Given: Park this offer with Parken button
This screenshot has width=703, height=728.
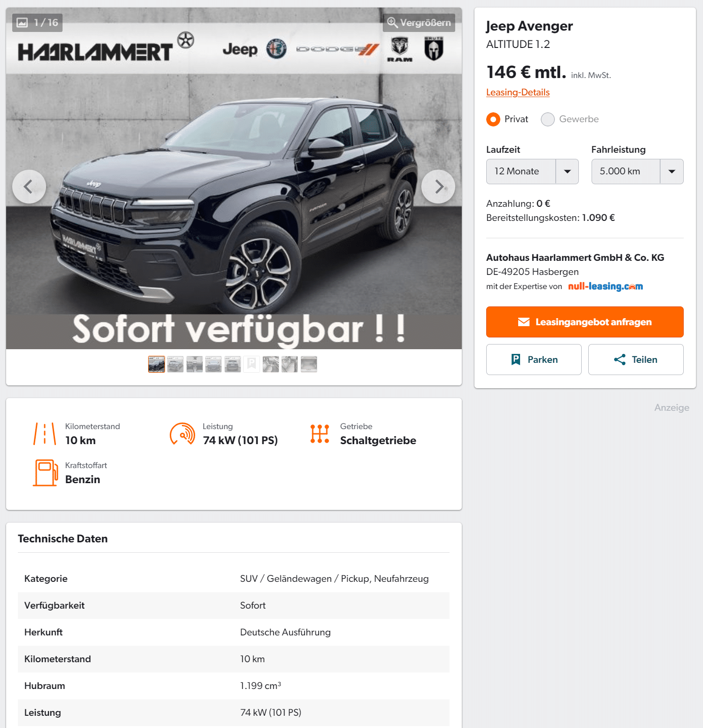Looking at the screenshot, I should (534, 360).
